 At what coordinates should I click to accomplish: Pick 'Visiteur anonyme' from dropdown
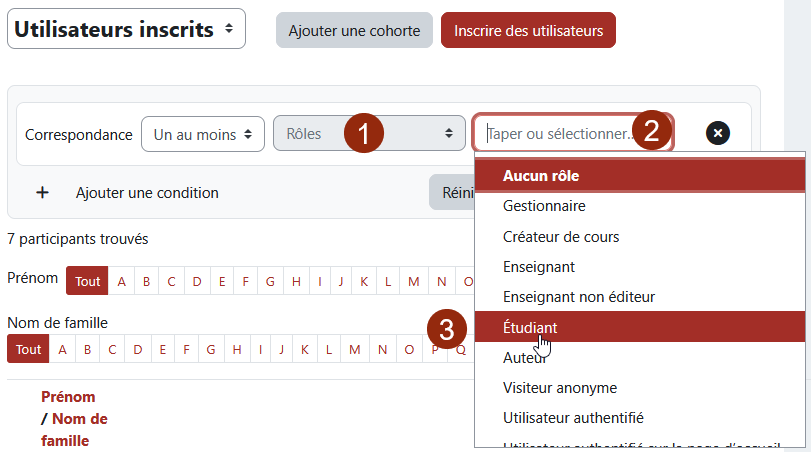[560, 387]
